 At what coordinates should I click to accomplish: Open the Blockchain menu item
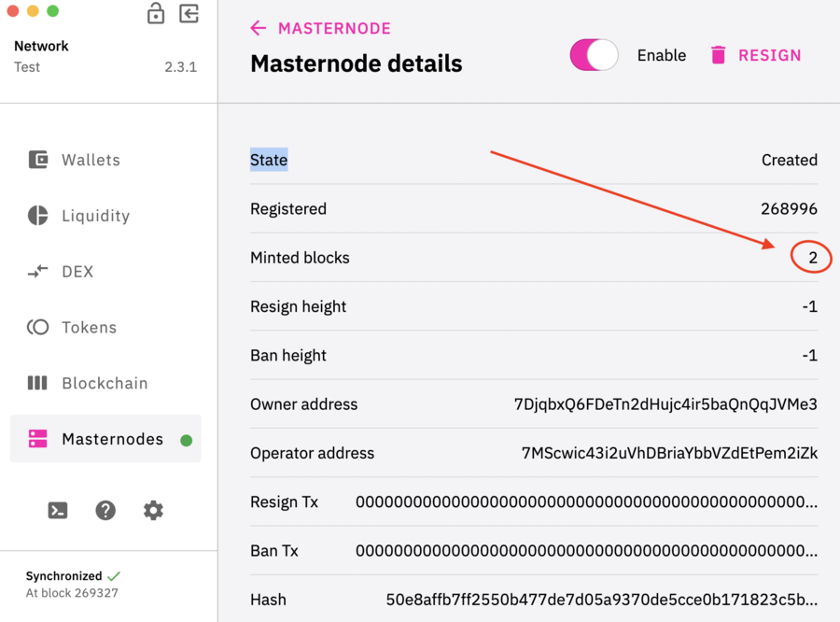tap(105, 383)
